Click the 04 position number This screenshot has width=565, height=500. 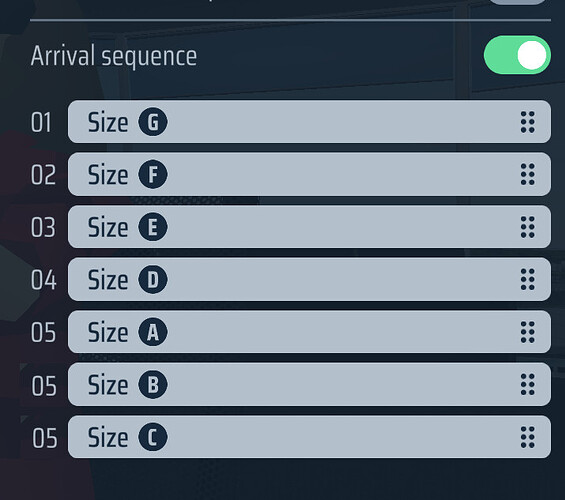coord(43,280)
